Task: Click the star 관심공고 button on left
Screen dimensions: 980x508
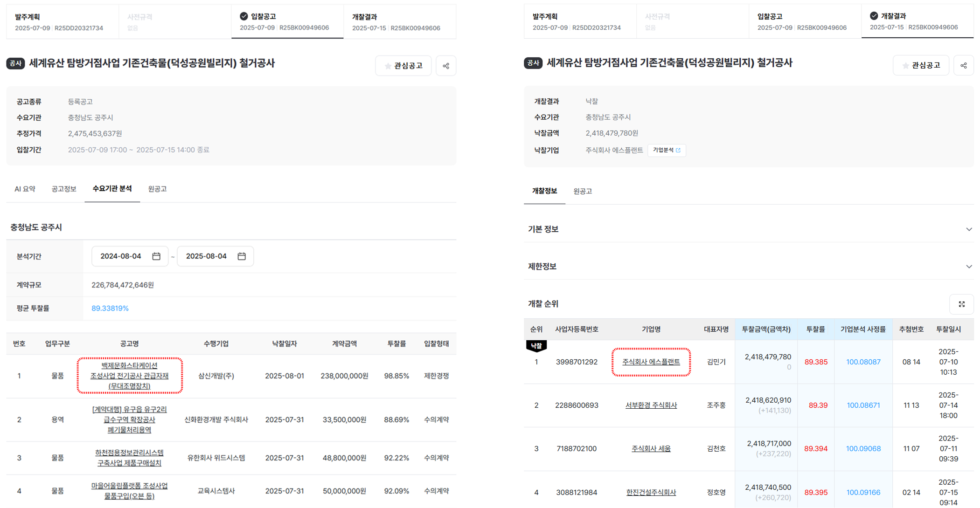Action: pos(403,66)
